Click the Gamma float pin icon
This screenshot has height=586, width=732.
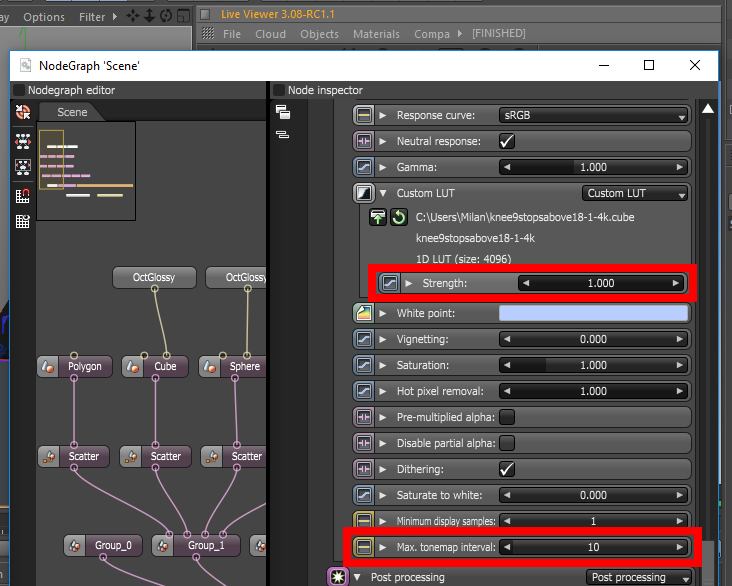(x=364, y=167)
